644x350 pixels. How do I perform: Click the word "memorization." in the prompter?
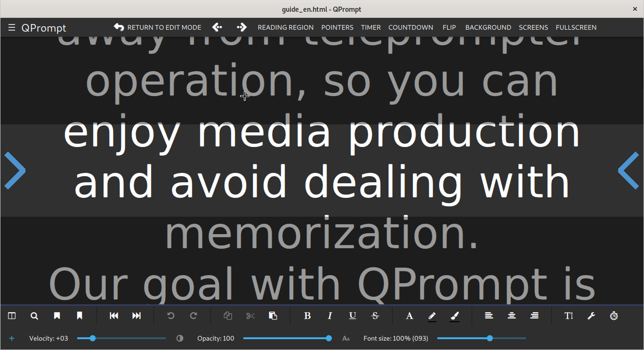322,234
